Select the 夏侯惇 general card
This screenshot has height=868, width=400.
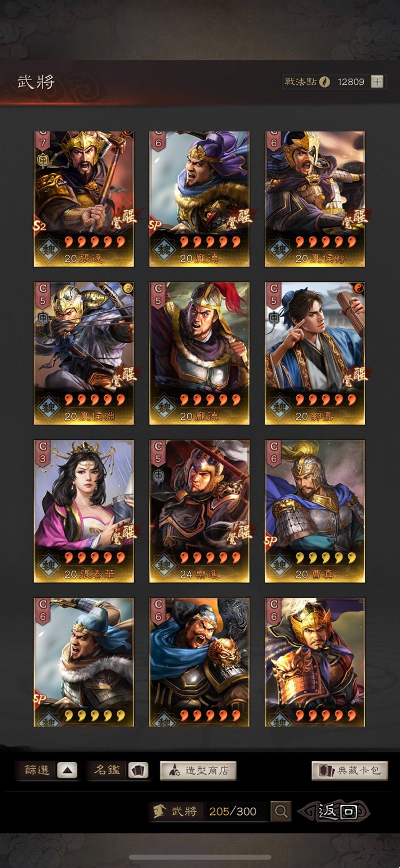tap(315, 199)
